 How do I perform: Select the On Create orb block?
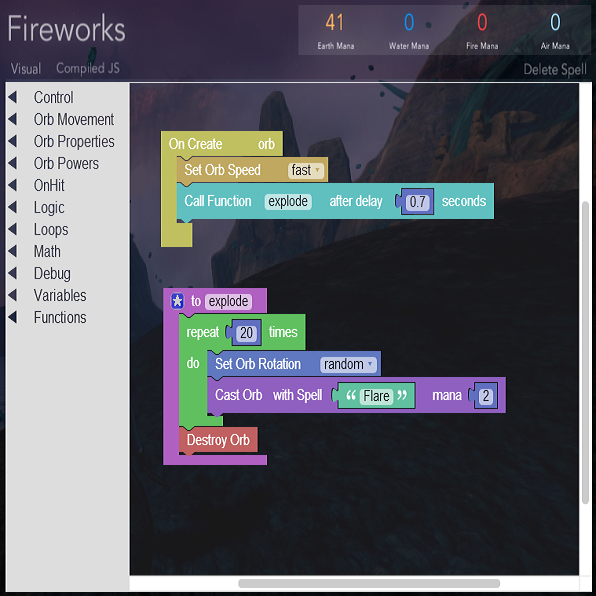(x=222, y=144)
